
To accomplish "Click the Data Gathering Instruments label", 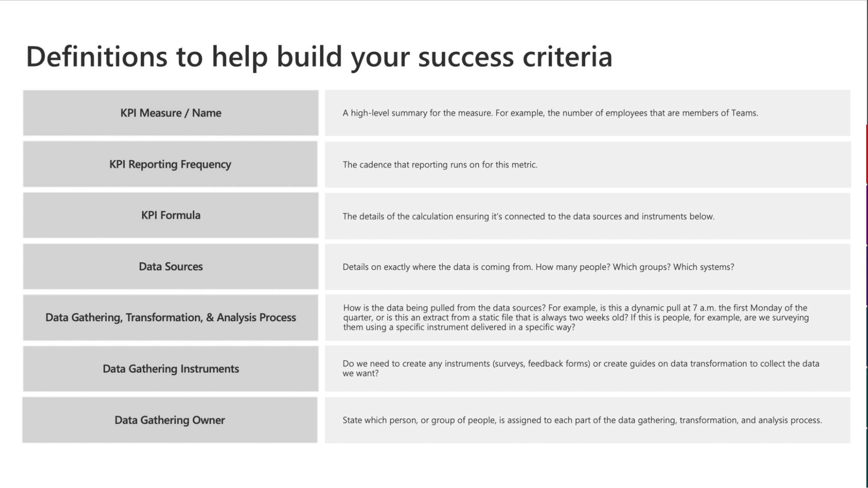I will (171, 368).
